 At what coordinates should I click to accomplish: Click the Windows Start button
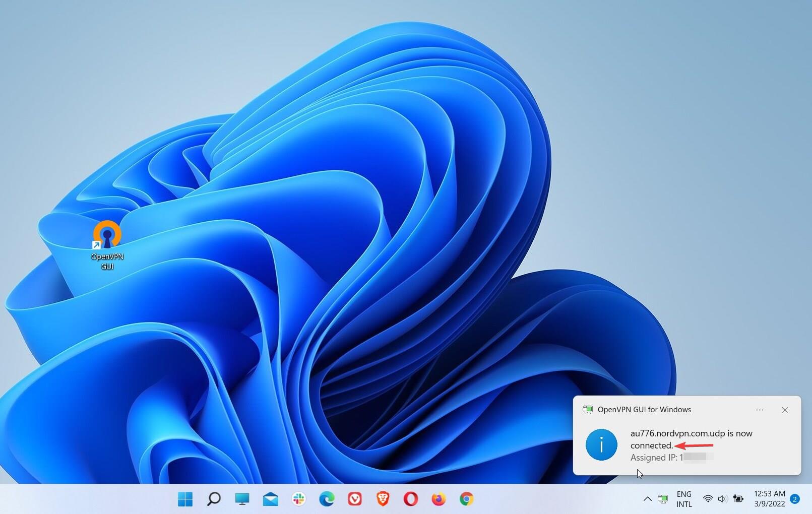tap(185, 499)
